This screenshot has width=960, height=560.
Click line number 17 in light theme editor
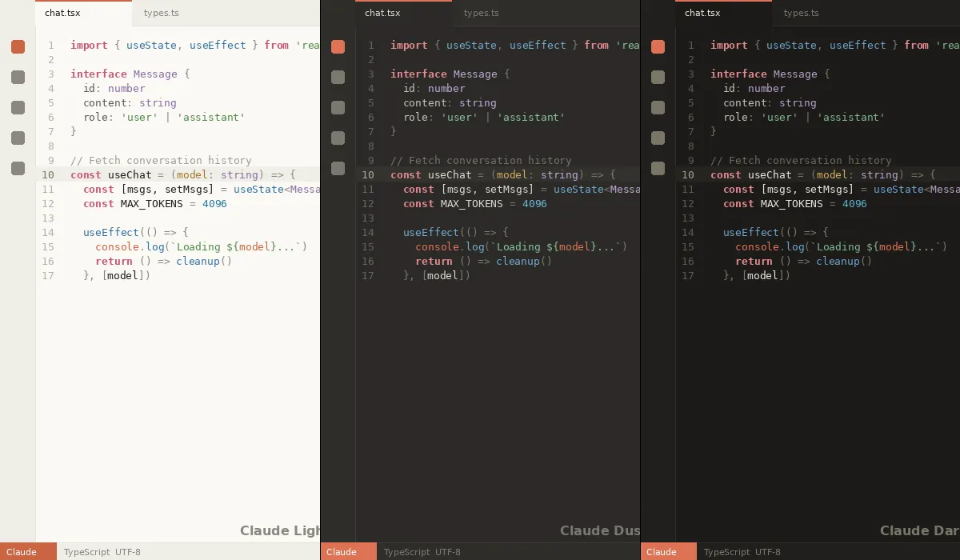[x=48, y=276]
